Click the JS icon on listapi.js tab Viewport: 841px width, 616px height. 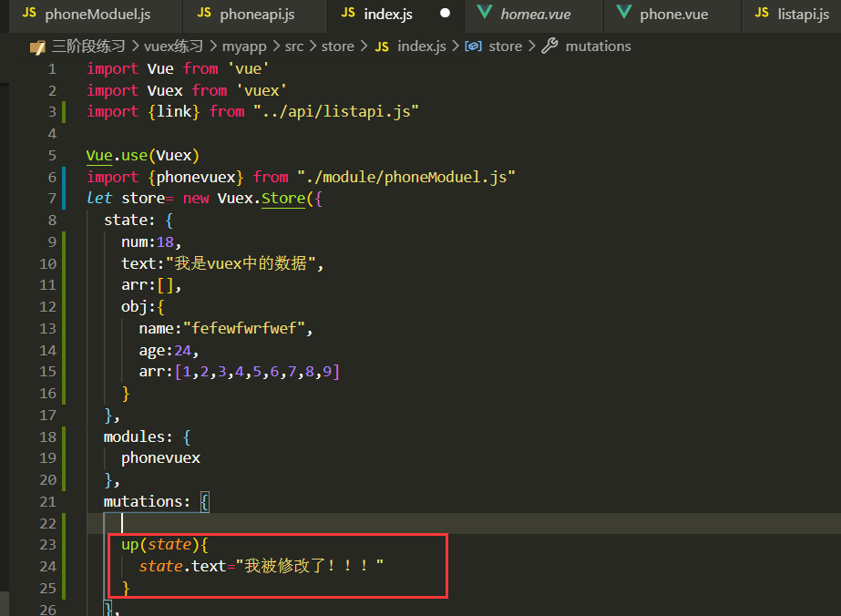(x=762, y=13)
